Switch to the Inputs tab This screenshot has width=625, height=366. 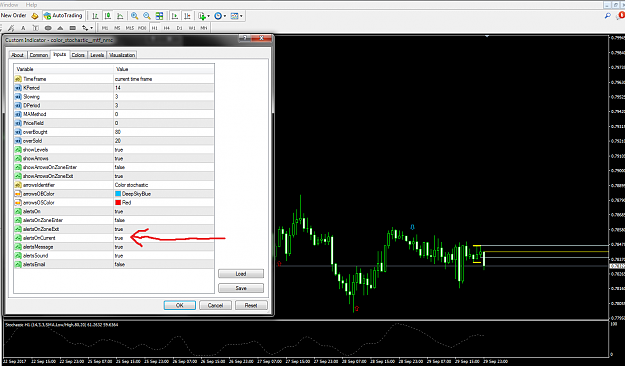[60, 54]
